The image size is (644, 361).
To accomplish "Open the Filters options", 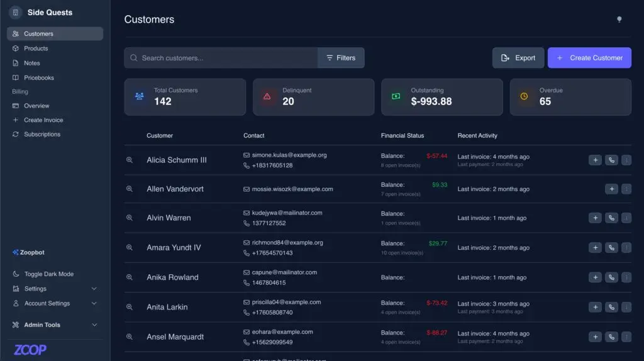I will click(x=341, y=58).
